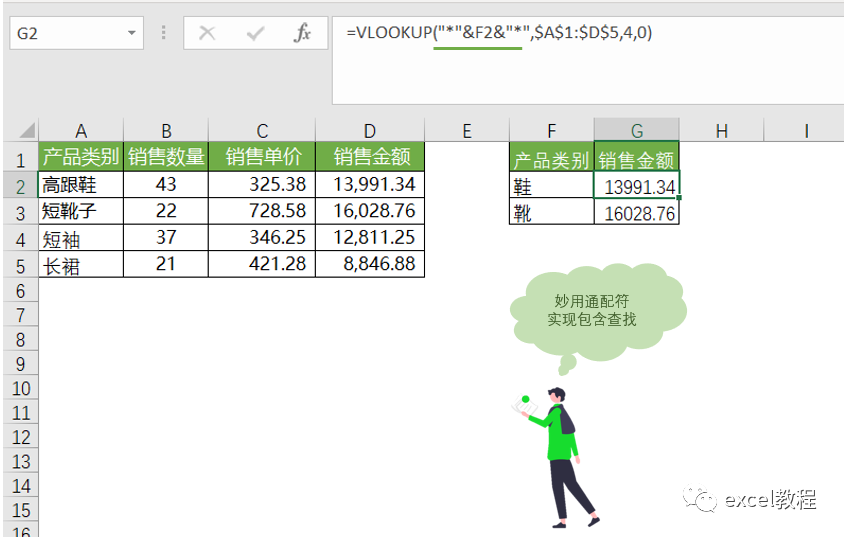Select column E header
This screenshot has width=844, height=537.
pyautogui.click(x=467, y=130)
